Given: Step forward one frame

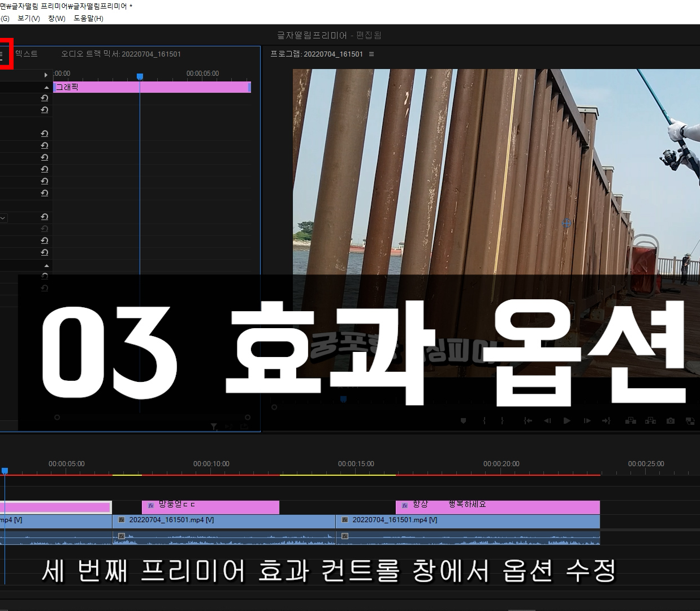Looking at the screenshot, I should click(x=587, y=421).
